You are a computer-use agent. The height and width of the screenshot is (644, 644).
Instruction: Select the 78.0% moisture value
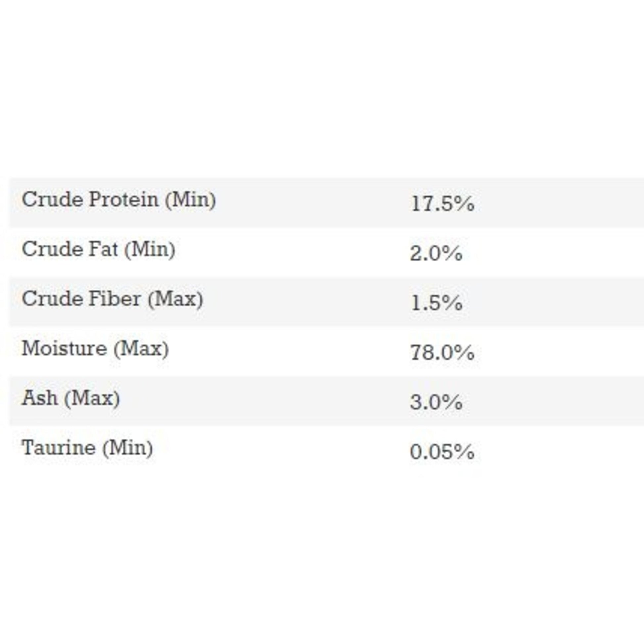pyautogui.click(x=442, y=353)
